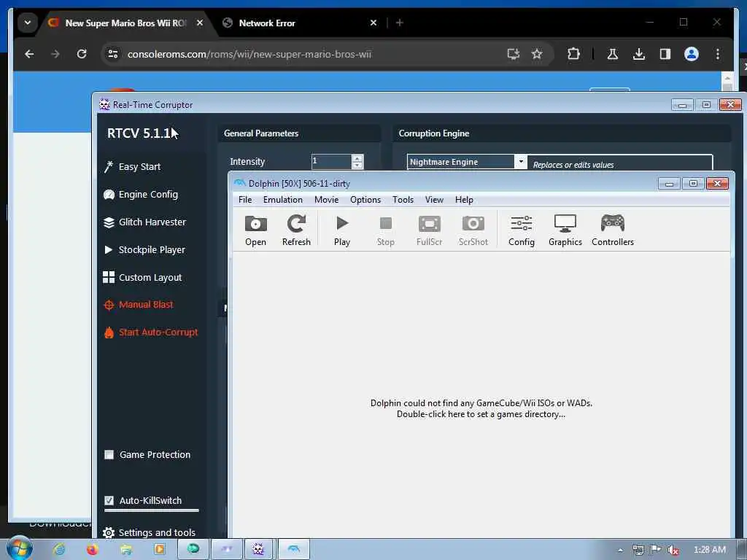Open the Movie menu
The width and height of the screenshot is (747, 560).
(326, 200)
